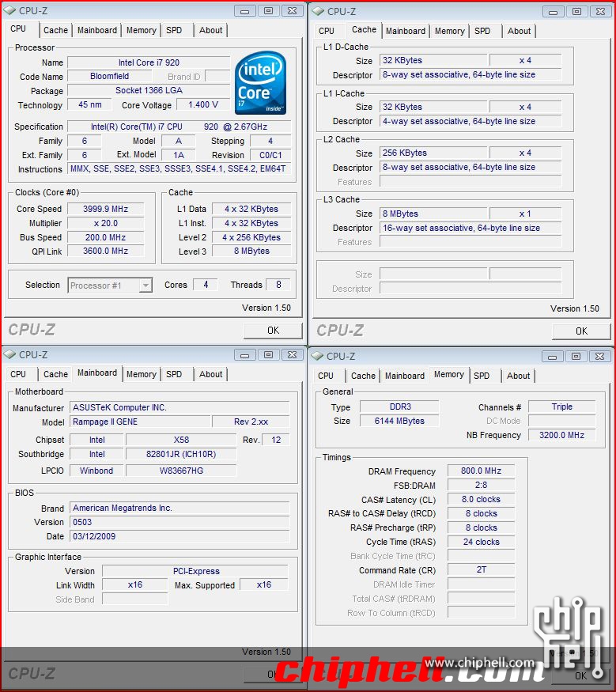This screenshot has height=692, width=616.
Task: Click the southbridge '82801JR (ICH10R)' value
Action: click(x=181, y=454)
